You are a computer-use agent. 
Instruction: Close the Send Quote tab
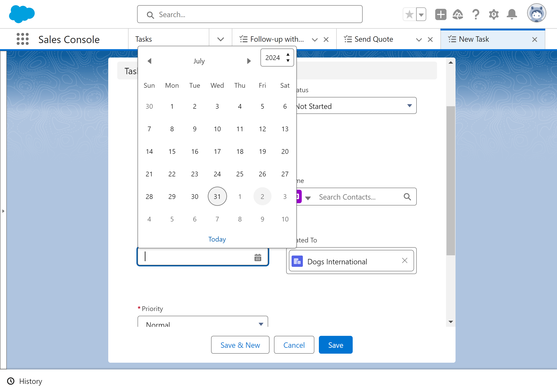tap(430, 39)
